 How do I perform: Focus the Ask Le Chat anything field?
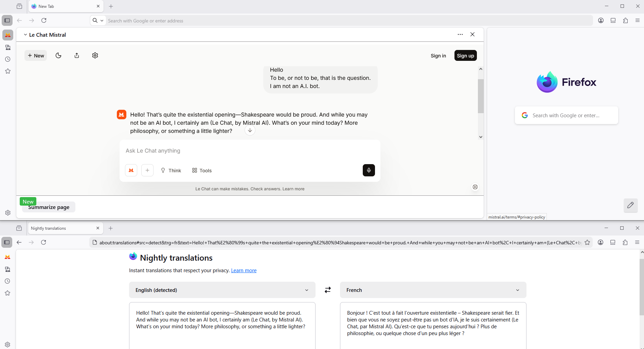[250, 151]
